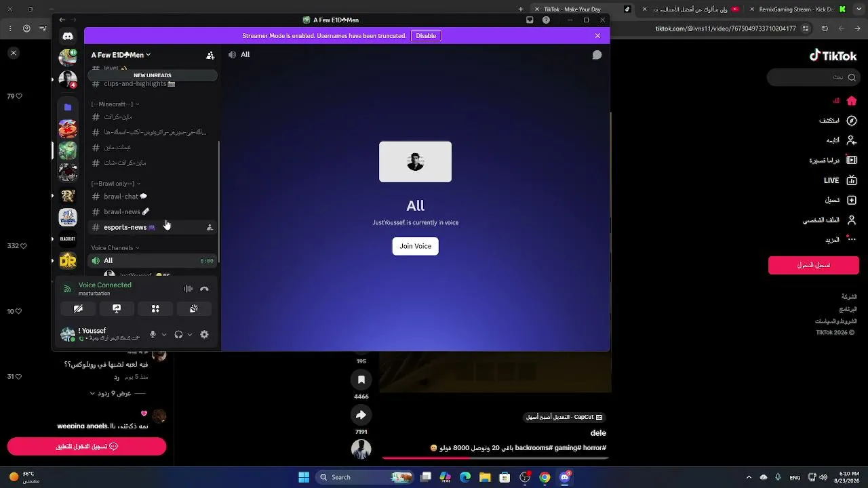The height and width of the screenshot is (488, 868).
Task: Go back in Discord navigation
Action: click(62, 20)
